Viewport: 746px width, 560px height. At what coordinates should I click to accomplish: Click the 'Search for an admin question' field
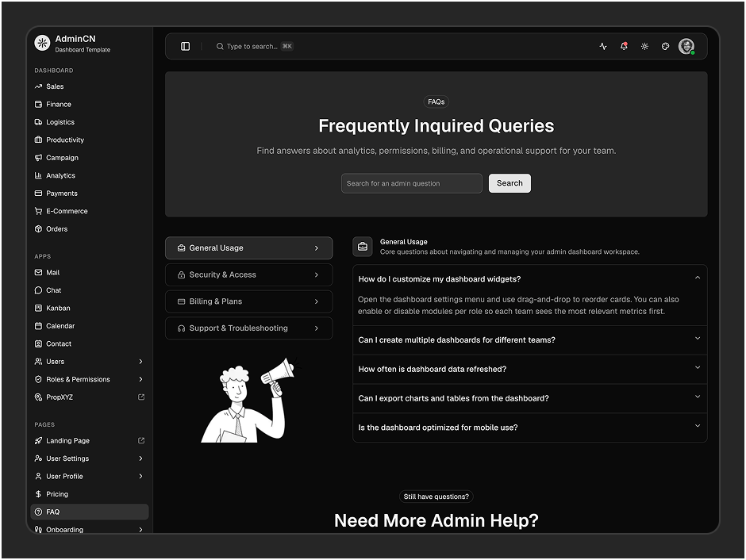412,183
